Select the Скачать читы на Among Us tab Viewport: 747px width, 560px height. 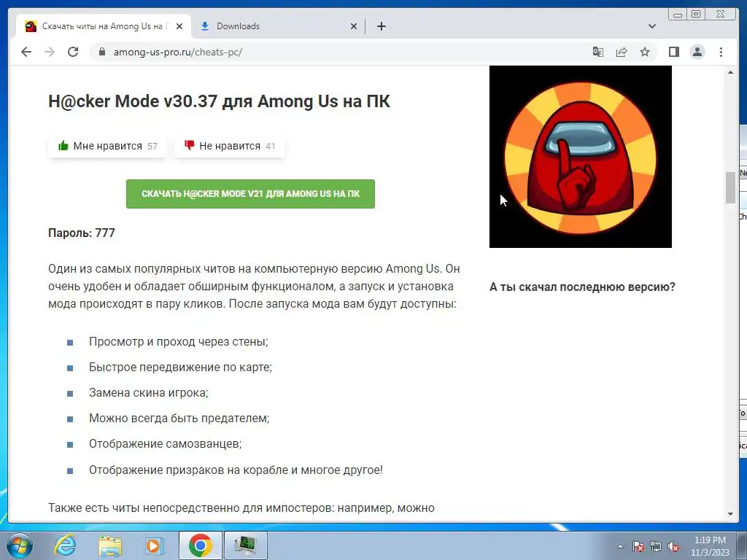click(104, 26)
